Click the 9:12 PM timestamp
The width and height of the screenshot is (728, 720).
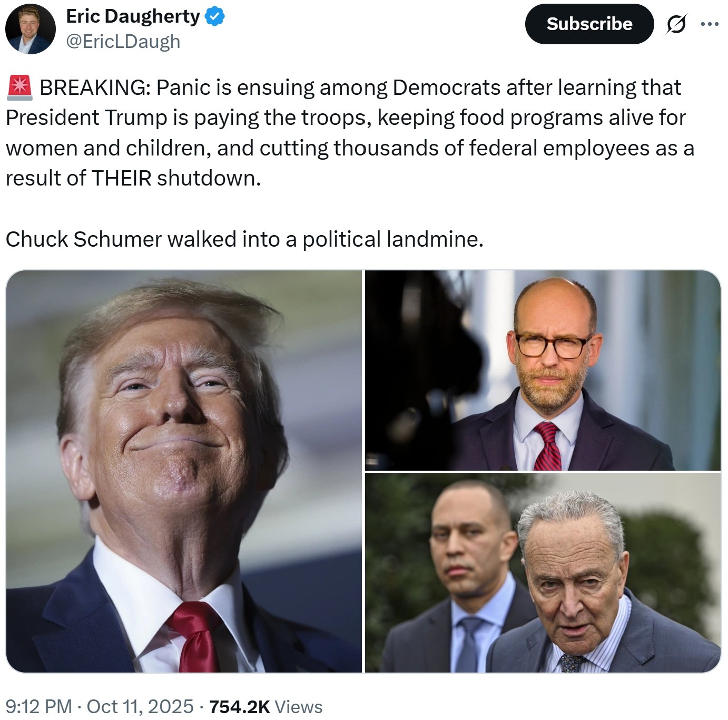click(38, 706)
